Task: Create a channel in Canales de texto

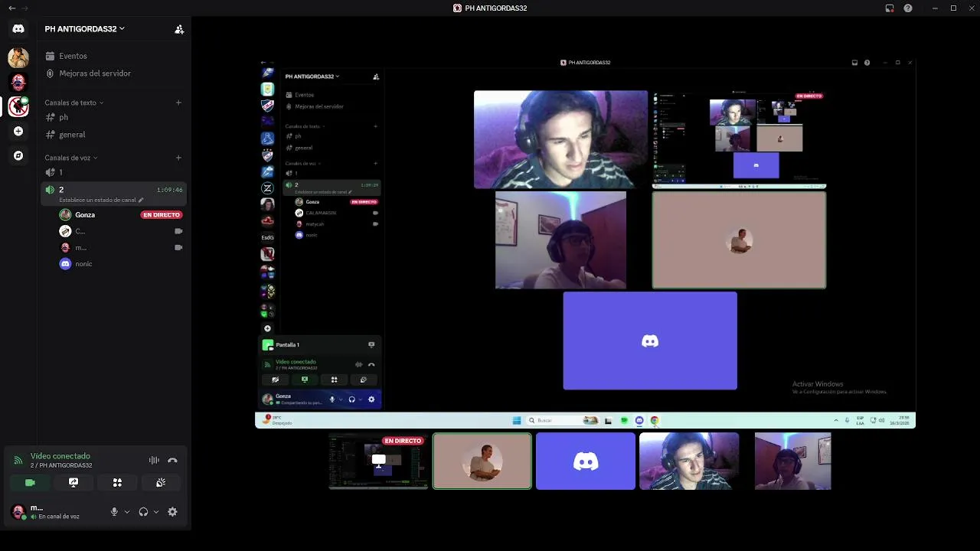Action: point(178,103)
